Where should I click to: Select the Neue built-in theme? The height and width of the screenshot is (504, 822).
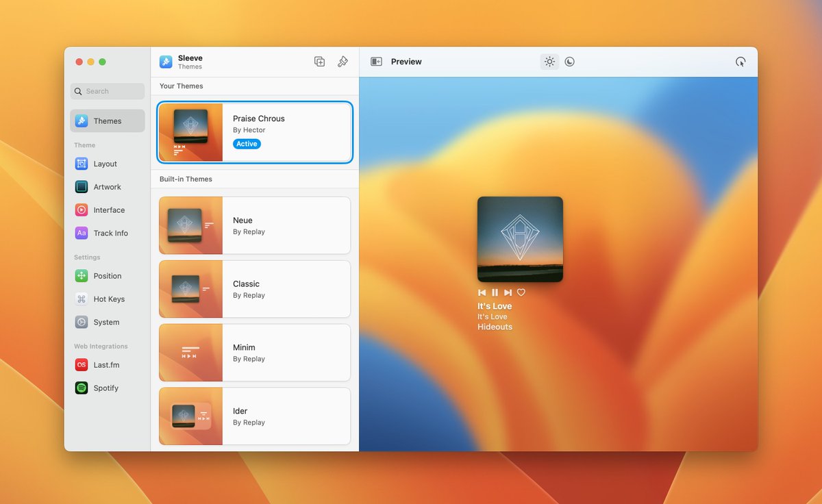255,225
